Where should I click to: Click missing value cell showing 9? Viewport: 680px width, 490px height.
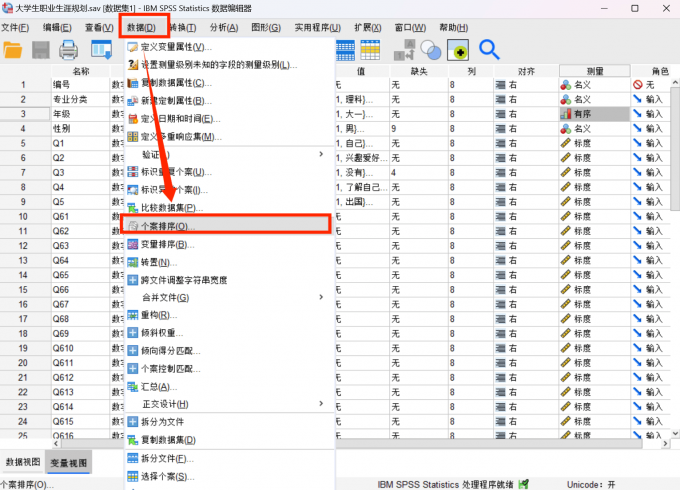[419, 129]
